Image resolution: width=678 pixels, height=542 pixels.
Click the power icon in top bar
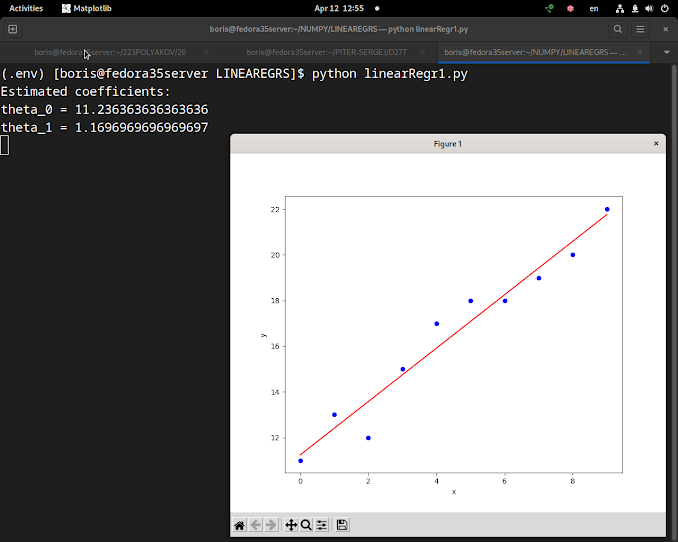point(665,8)
